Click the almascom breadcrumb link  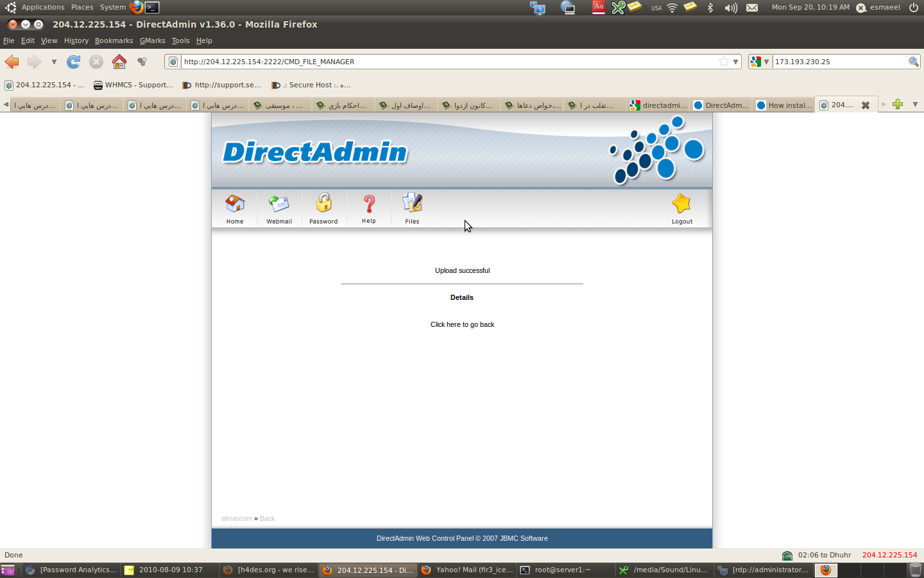237,518
